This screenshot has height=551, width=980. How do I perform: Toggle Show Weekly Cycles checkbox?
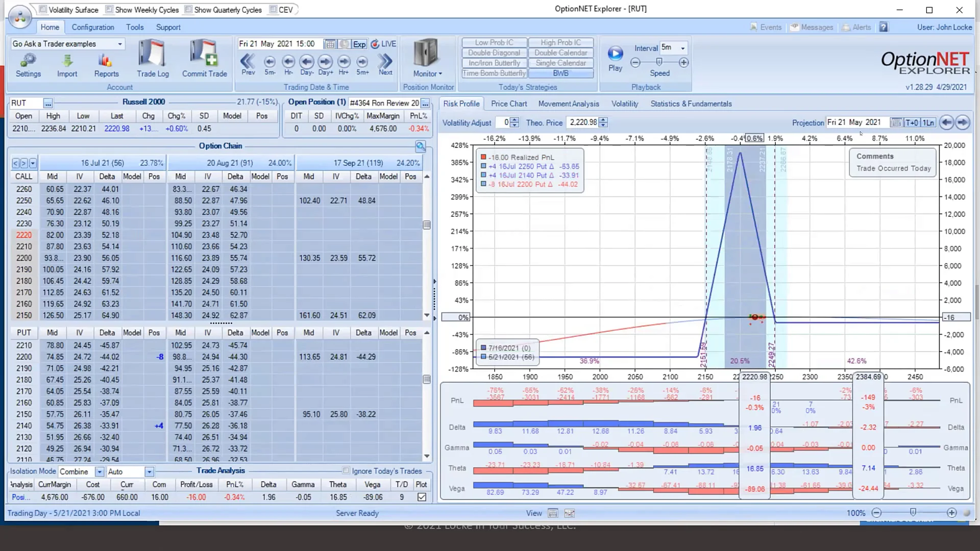pos(109,10)
